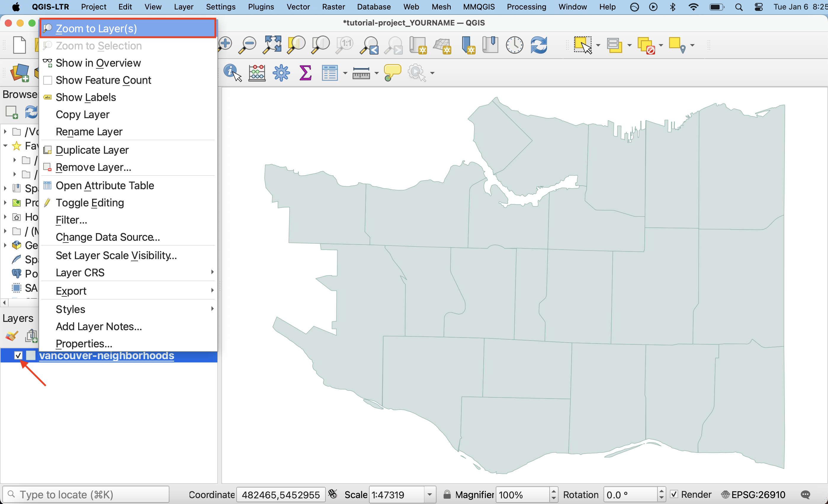Click the Type to locate search field
This screenshot has height=504, width=828.
coord(86,495)
